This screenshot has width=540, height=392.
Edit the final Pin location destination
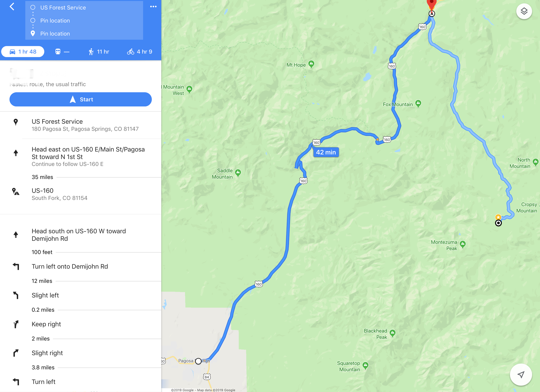(x=84, y=34)
